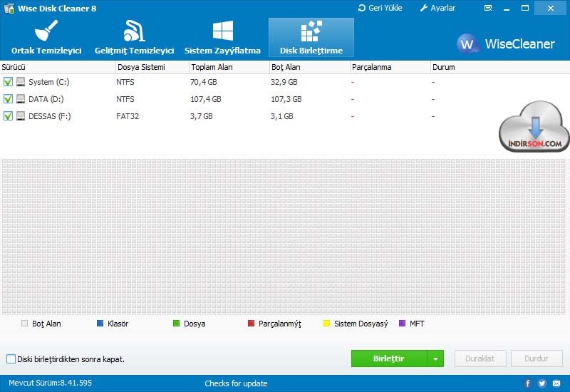This screenshot has width=570, height=392.
Task: Select the System (C:) drive row
Action: [285, 82]
